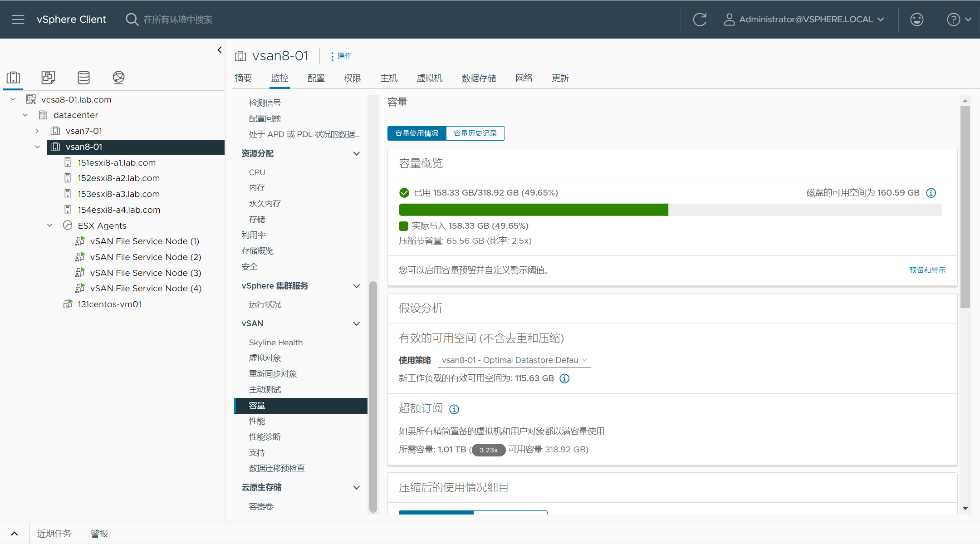The height and width of the screenshot is (544, 980).
Task: Open the 警报 bottom panel
Action: point(99,534)
